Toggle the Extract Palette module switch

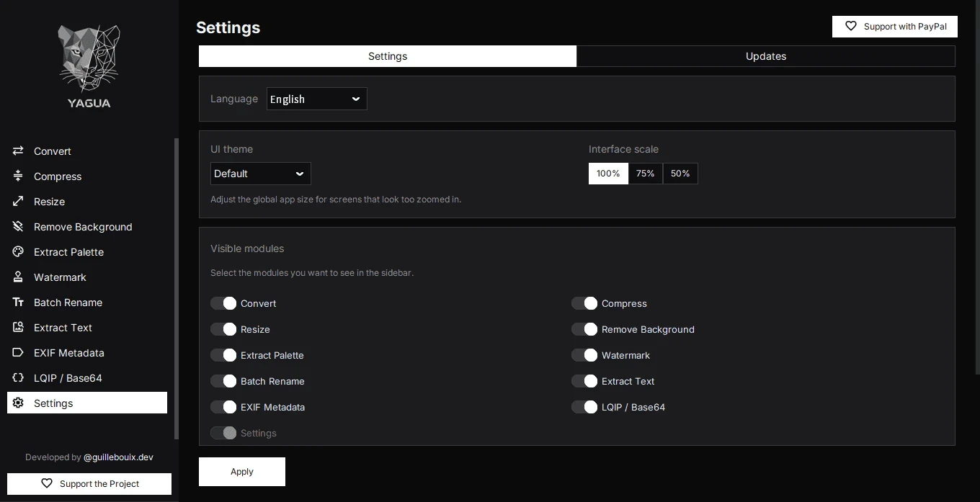(223, 355)
